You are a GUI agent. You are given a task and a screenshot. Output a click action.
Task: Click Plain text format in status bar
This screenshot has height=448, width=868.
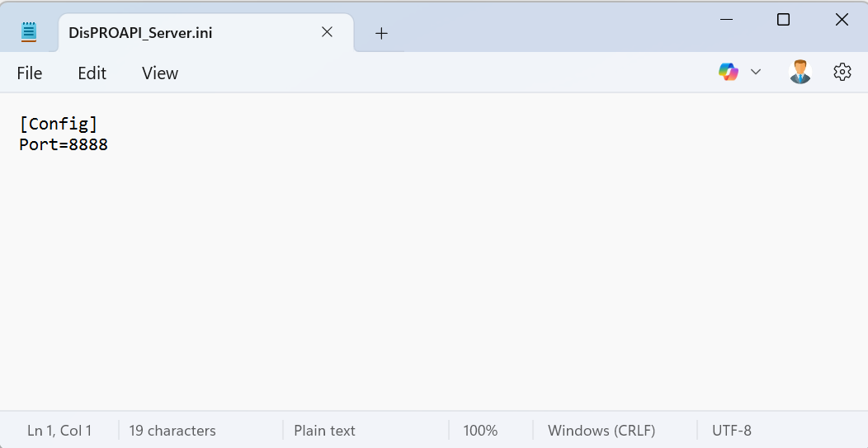(324, 431)
